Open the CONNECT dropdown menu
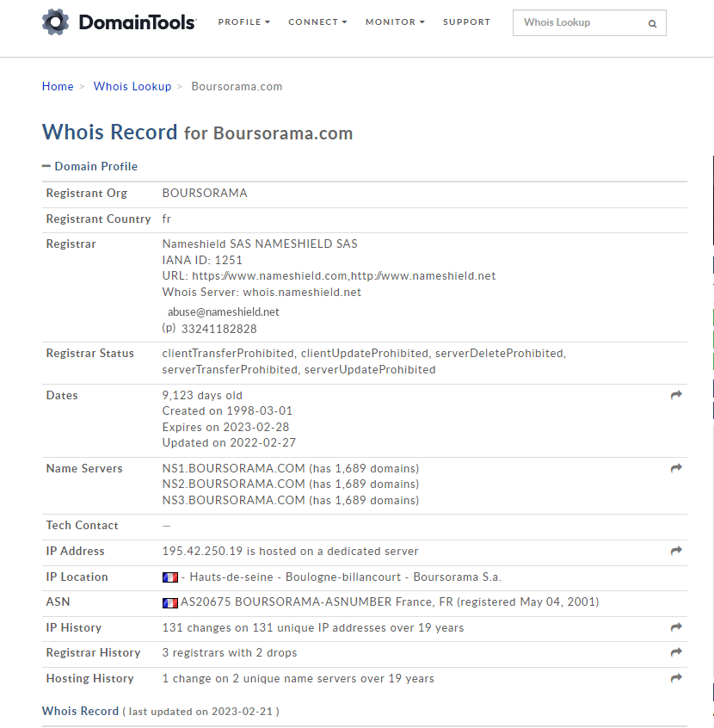 click(317, 22)
